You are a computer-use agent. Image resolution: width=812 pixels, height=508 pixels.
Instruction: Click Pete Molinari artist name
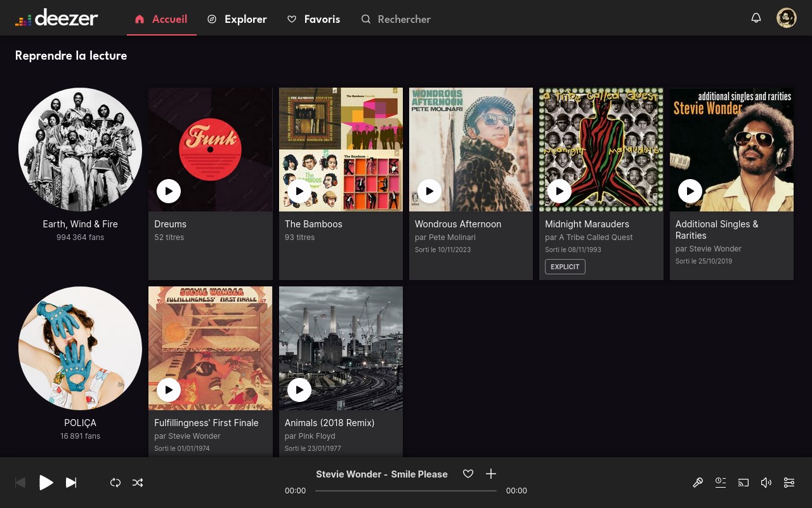tap(452, 237)
